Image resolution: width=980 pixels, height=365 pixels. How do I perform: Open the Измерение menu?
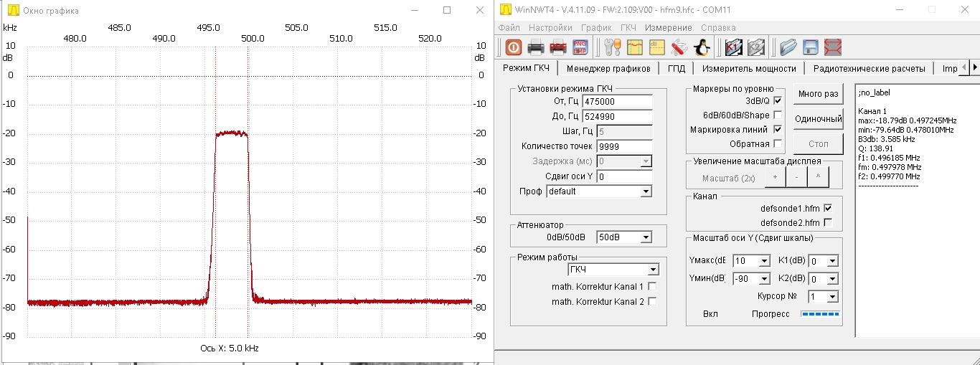coord(668,28)
